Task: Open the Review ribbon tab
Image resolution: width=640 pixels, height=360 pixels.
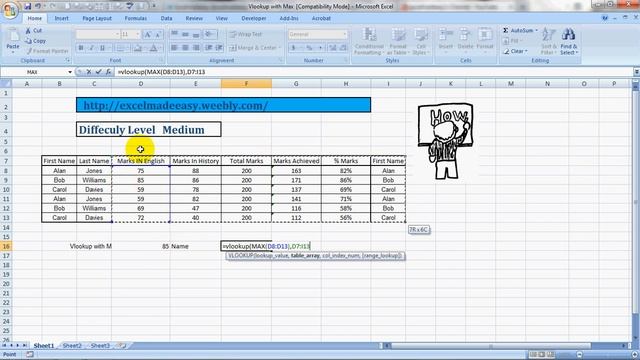Action: 194,18
